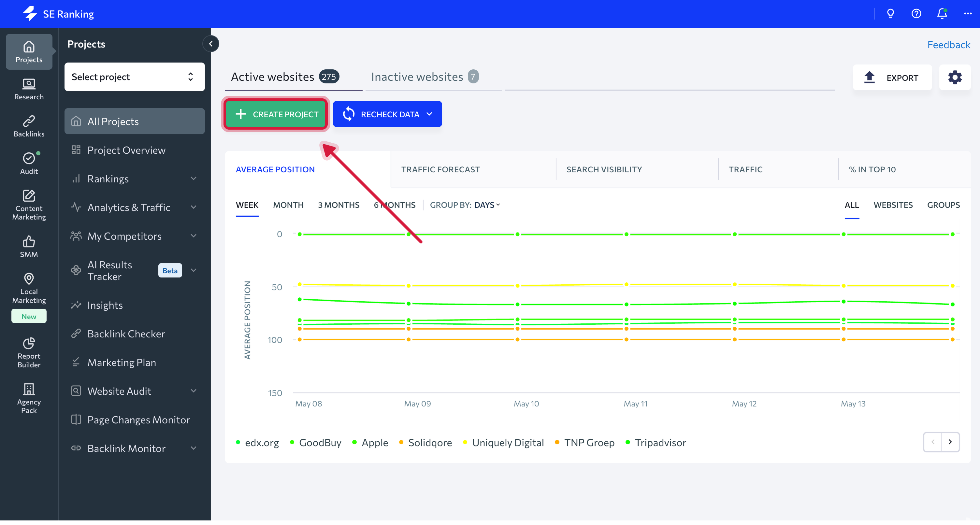This screenshot has width=980, height=525.
Task: Collapse the Projects sidebar panel
Action: (211, 44)
